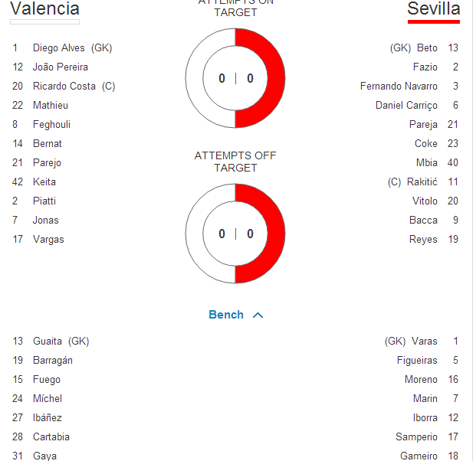Select Jonas from Valencia starters
The image size is (476, 461).
coord(45,220)
